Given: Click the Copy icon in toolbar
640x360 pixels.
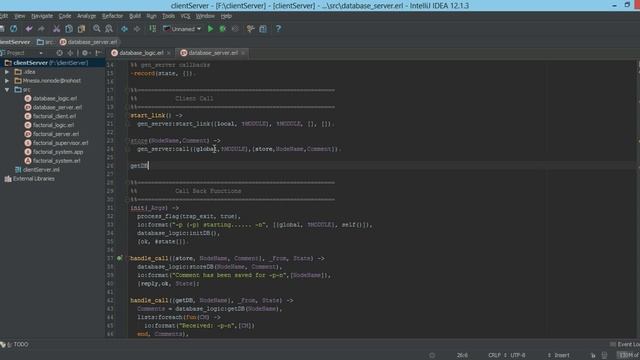Looking at the screenshot, I should (69, 29).
